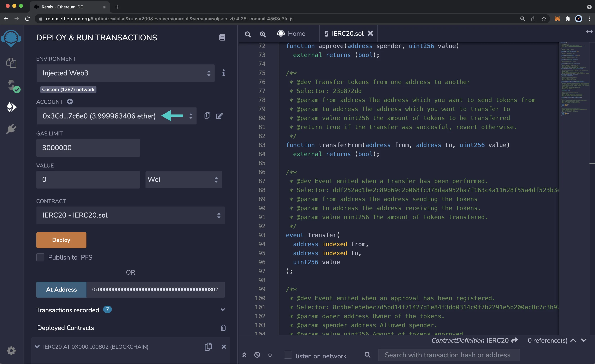Viewport: 595px width, 364px height.
Task: Open the deploy panel documentation icon
Action: pyautogui.click(x=222, y=37)
